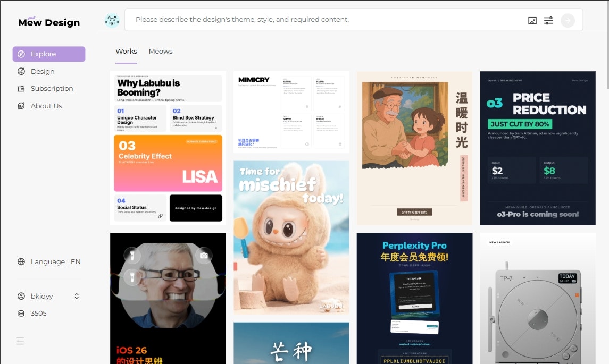The height and width of the screenshot is (364, 609).
Task: Click the send arrow button
Action: tap(568, 21)
